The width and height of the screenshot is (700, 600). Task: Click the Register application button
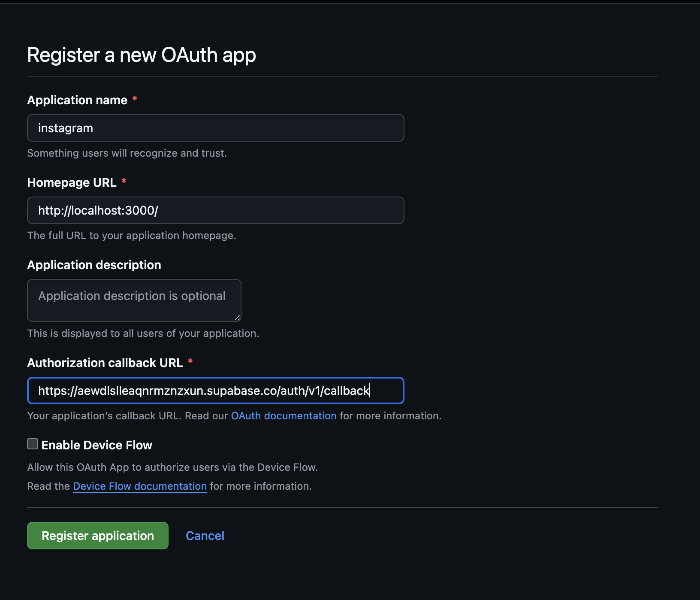[x=97, y=536]
